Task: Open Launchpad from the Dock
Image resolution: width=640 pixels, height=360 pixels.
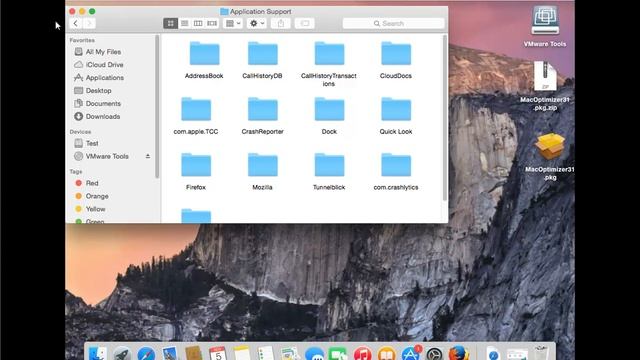Action: (122, 353)
